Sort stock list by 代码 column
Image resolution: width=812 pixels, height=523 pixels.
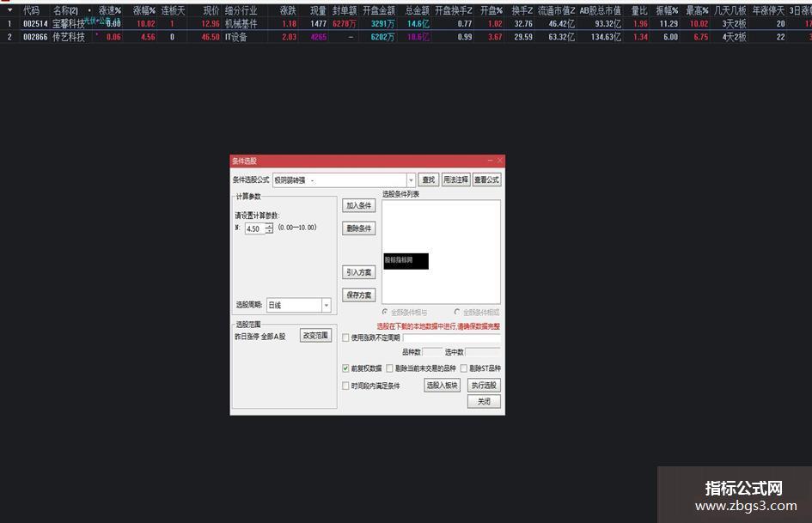[x=31, y=10]
